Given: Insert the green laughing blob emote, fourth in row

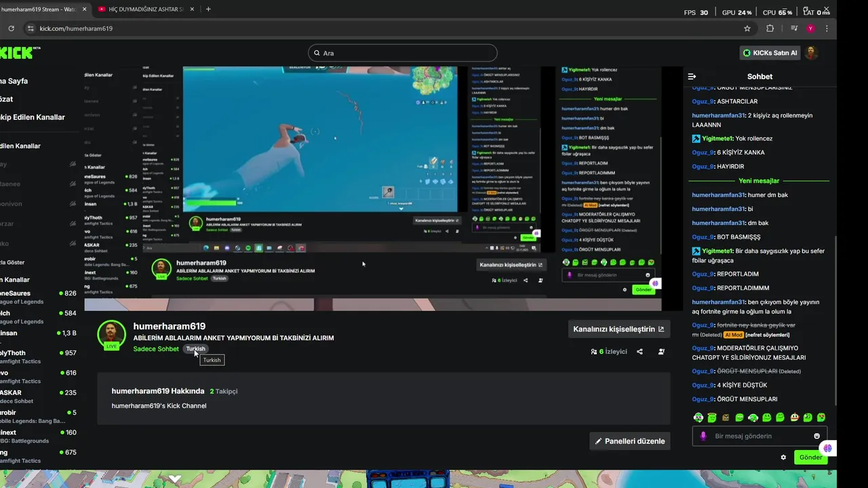Looking at the screenshot, I should (739, 418).
